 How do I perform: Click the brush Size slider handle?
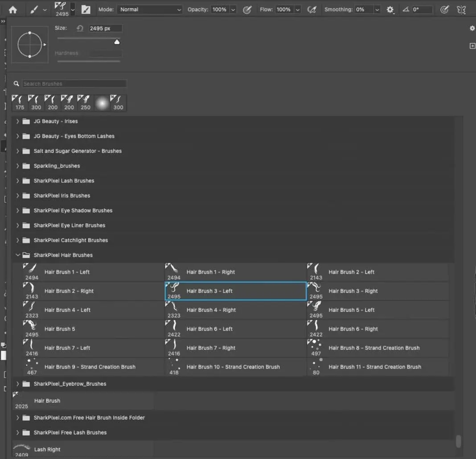pos(117,42)
